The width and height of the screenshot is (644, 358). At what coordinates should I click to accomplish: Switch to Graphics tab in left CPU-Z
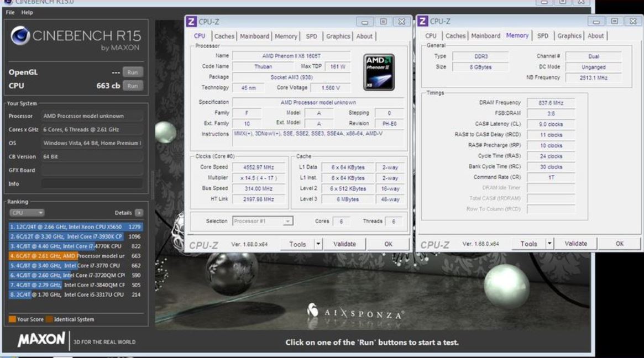338,36
